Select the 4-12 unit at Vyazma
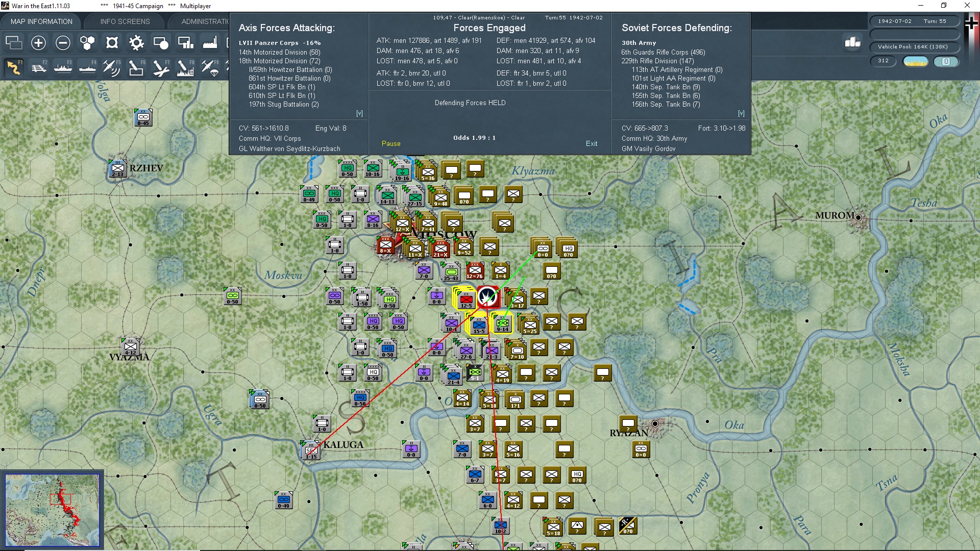This screenshot has height=551, width=980. pyautogui.click(x=130, y=347)
